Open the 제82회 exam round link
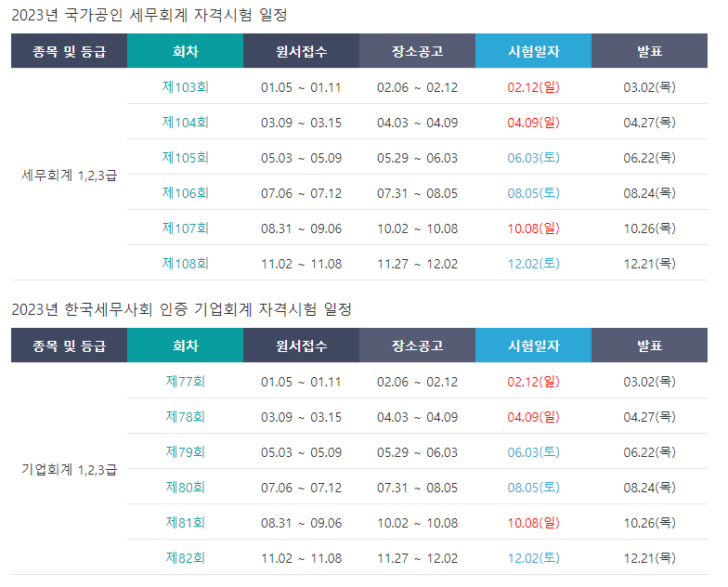728x587 pixels. (x=186, y=557)
